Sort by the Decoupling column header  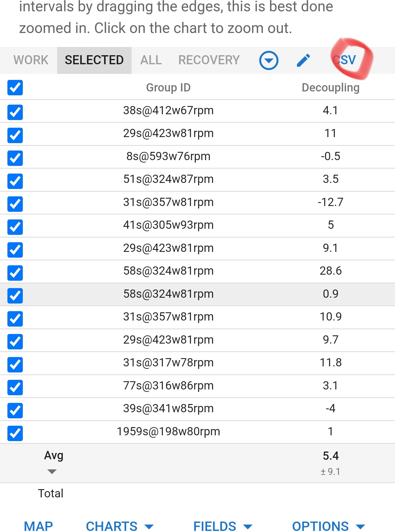pos(330,88)
